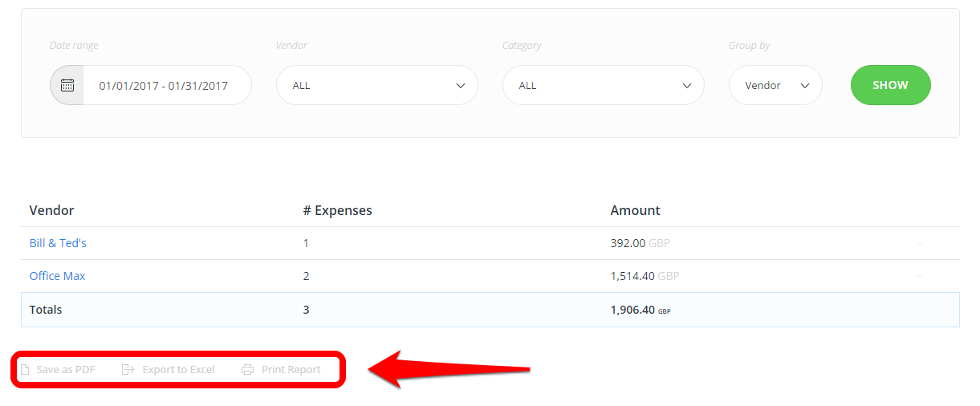The height and width of the screenshot is (406, 980).
Task: Click the Category label above dropdown
Action: click(522, 46)
